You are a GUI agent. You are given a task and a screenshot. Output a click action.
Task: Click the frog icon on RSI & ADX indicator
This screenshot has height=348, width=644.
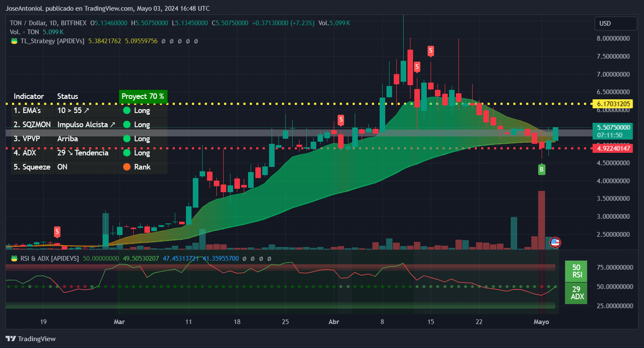pyautogui.click(x=13, y=258)
